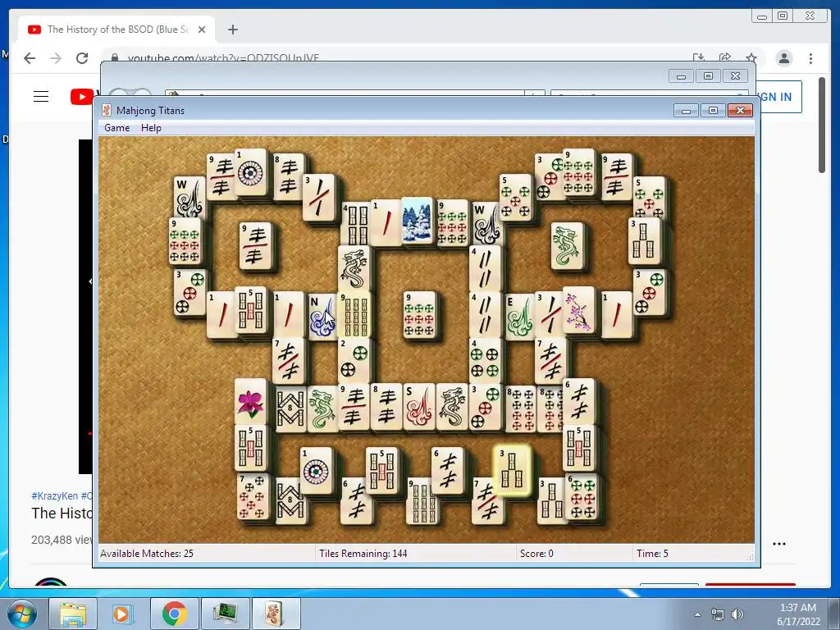
Task: Select the highlighted 3 bamboo tile
Action: (512, 471)
